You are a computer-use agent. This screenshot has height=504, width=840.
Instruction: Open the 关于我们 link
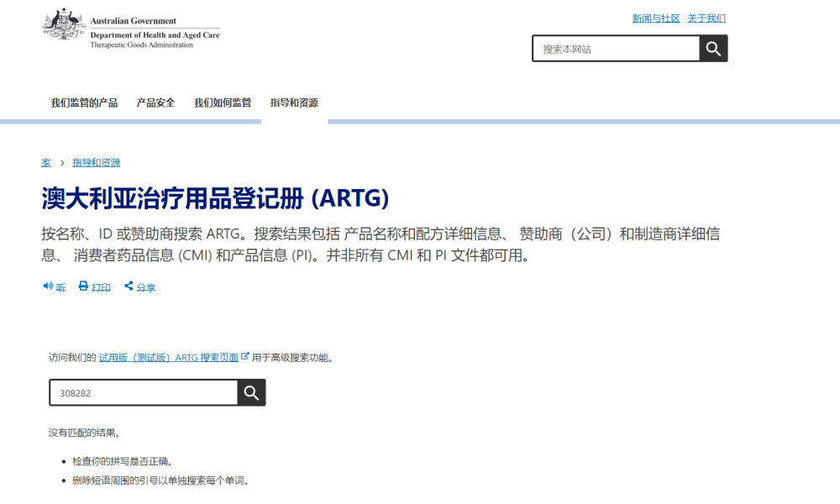(706, 18)
